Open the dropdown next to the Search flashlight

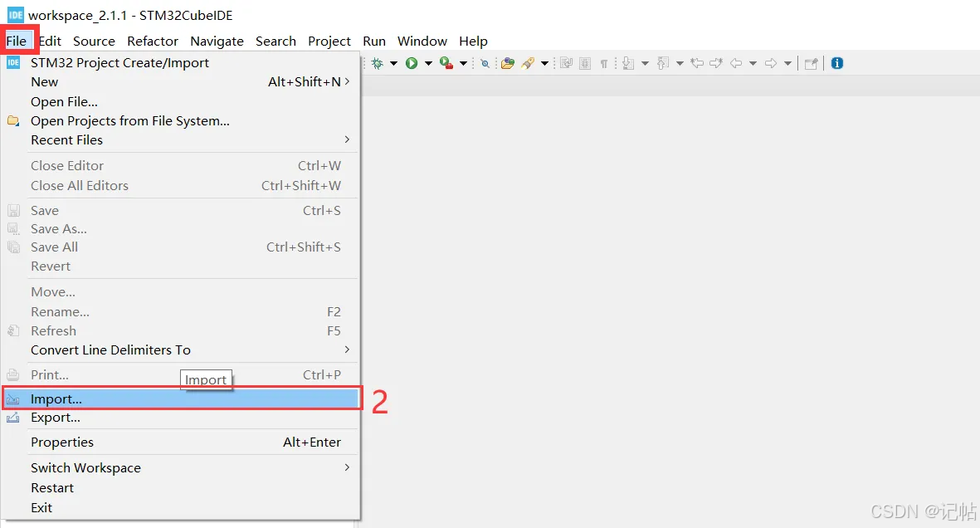pos(545,63)
